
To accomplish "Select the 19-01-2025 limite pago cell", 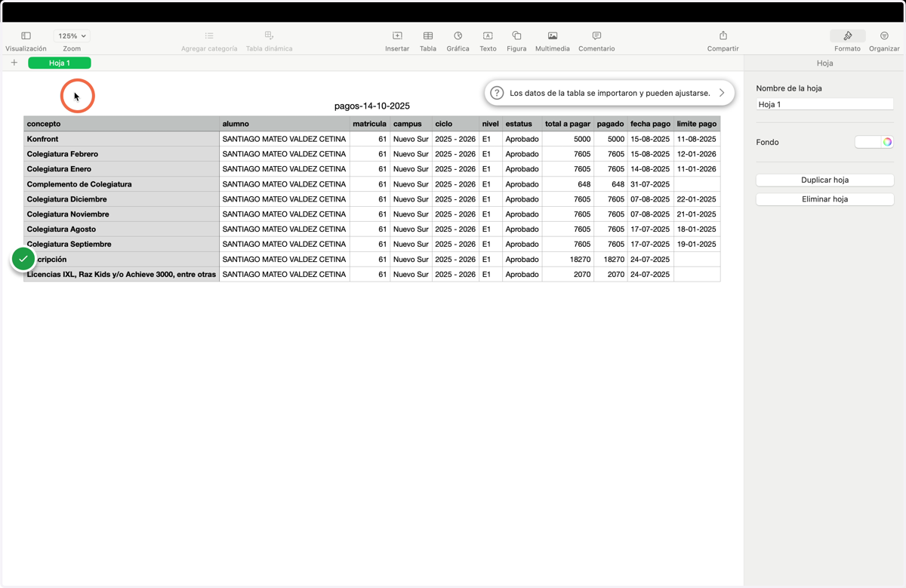I will point(697,245).
